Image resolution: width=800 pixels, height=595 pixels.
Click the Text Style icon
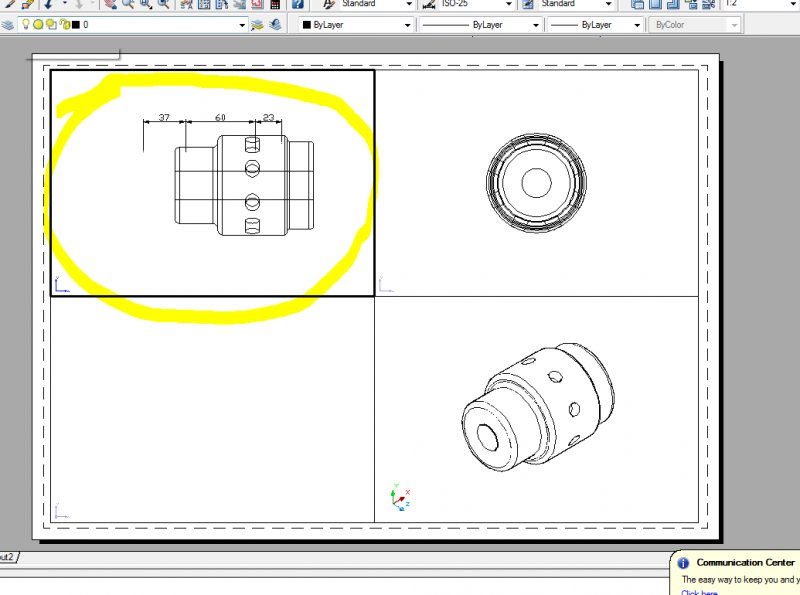pyautogui.click(x=330, y=4)
